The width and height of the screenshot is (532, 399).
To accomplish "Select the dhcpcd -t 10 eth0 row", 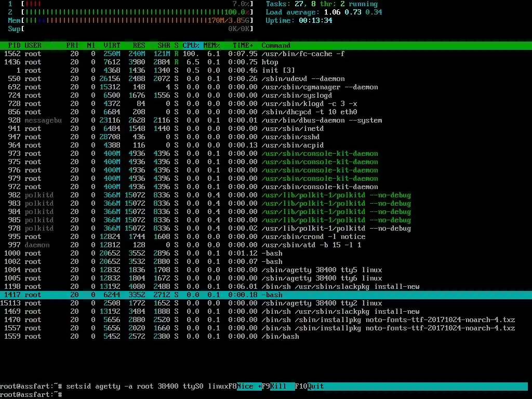I will (x=266, y=112).
